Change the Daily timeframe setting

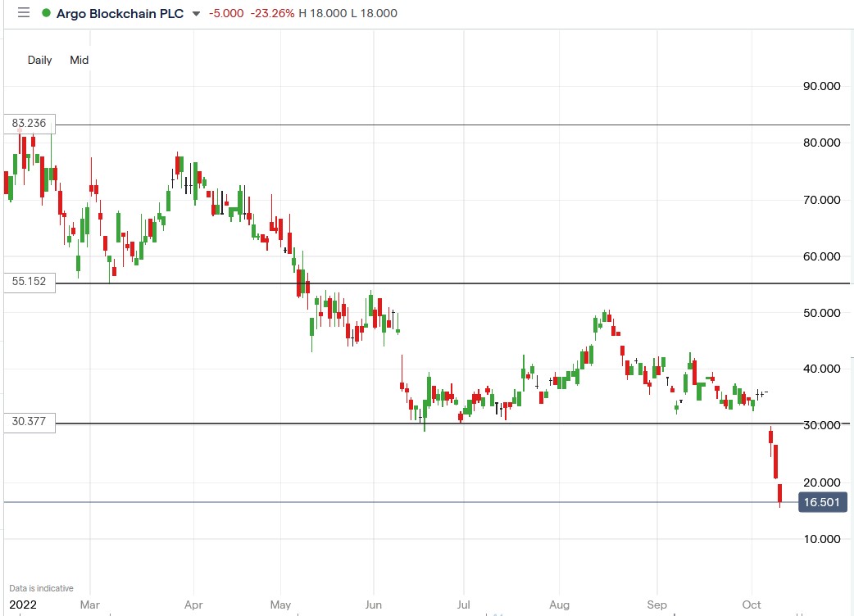(39, 60)
